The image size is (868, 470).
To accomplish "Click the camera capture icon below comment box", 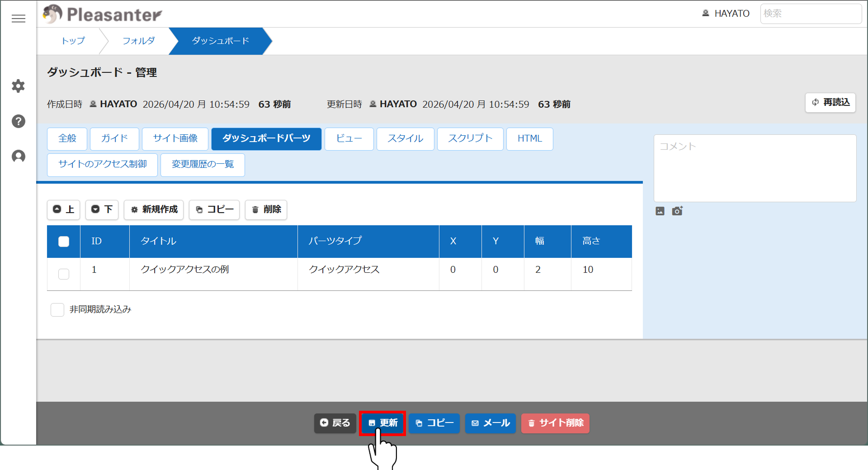I will click(x=677, y=211).
